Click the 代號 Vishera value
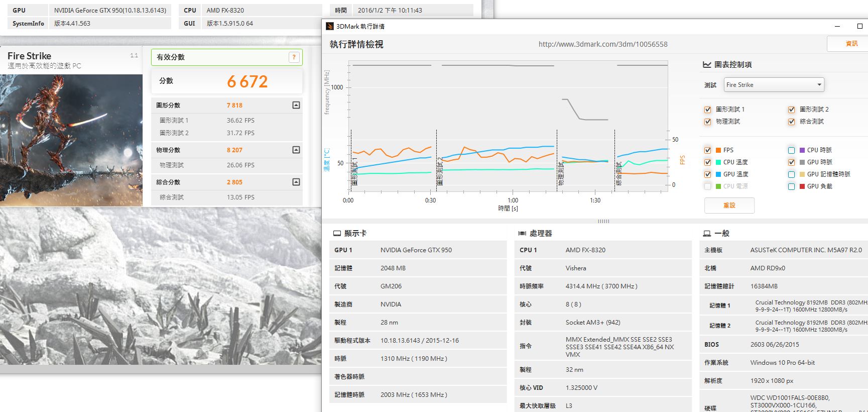The height and width of the screenshot is (412, 868). 576,268
